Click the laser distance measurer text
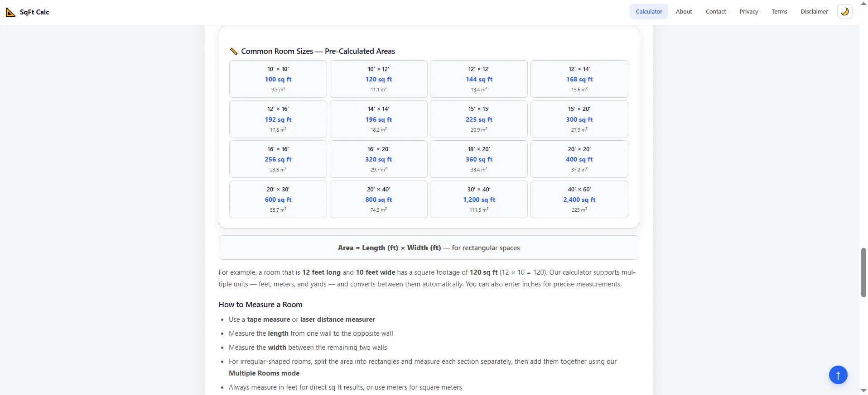This screenshot has height=395, width=868. 338,319
